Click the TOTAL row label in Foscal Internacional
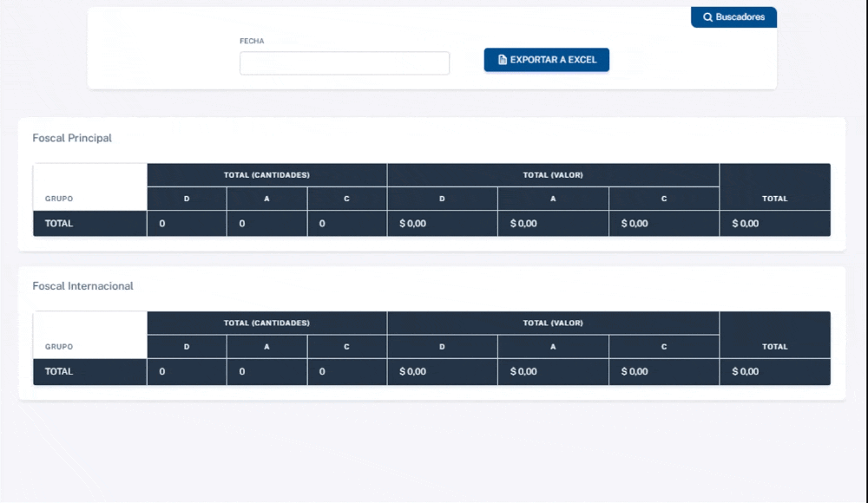The image size is (868, 503). 59,372
